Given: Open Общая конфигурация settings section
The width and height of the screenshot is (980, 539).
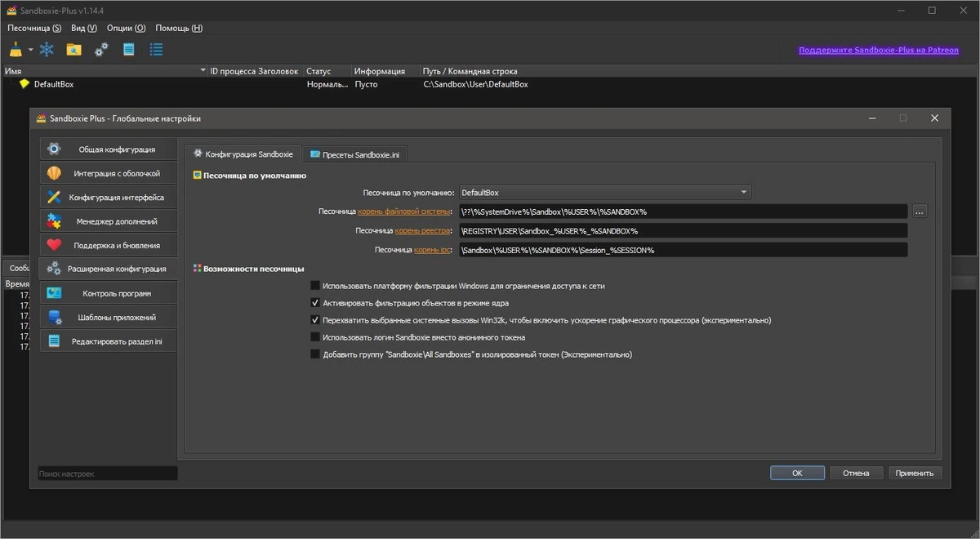Looking at the screenshot, I should [108, 149].
